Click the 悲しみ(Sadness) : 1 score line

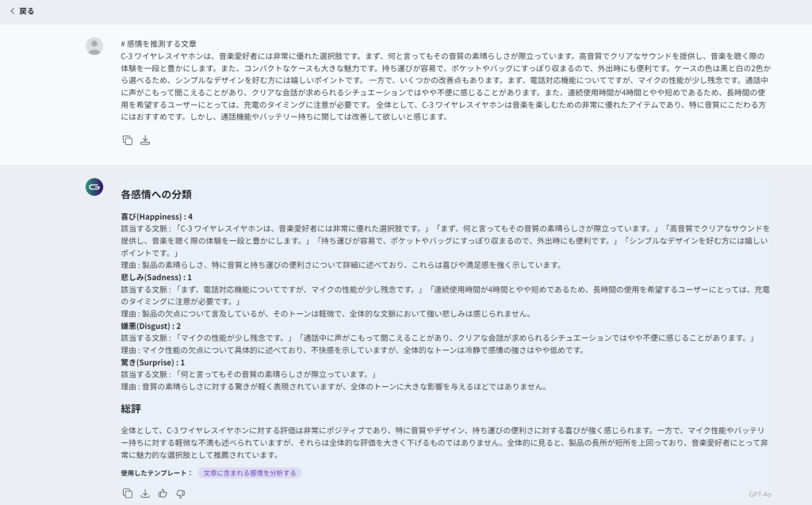point(156,277)
